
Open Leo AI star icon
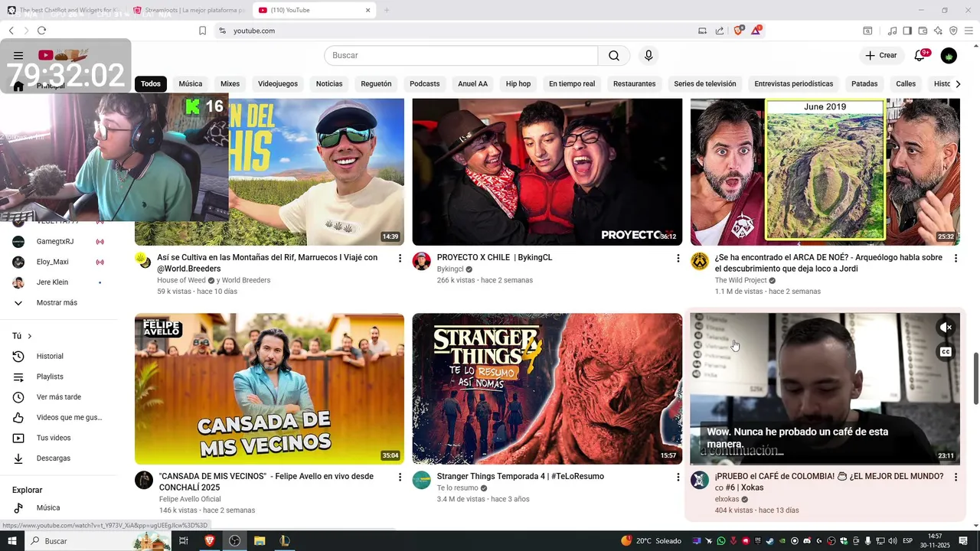tap(938, 31)
